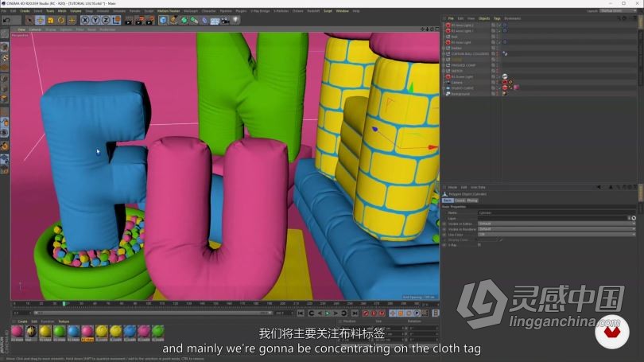Select the Background object

(460, 94)
